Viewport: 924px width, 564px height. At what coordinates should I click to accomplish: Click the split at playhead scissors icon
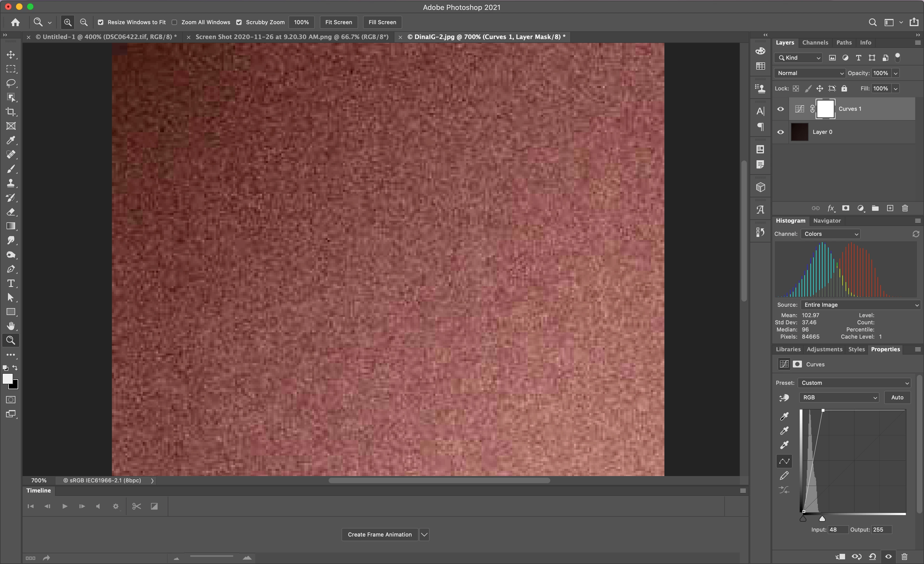click(x=136, y=506)
